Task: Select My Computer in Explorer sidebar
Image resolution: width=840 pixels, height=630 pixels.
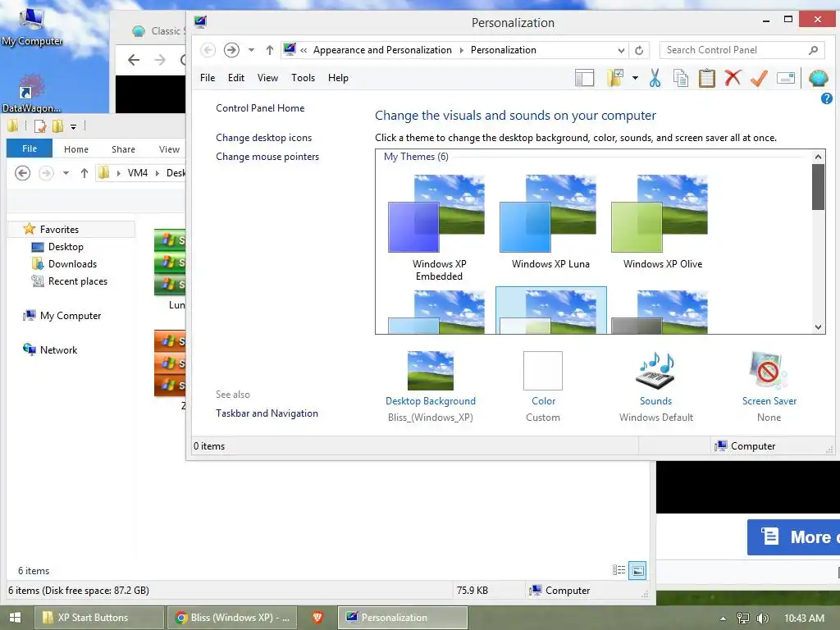Action: point(71,316)
